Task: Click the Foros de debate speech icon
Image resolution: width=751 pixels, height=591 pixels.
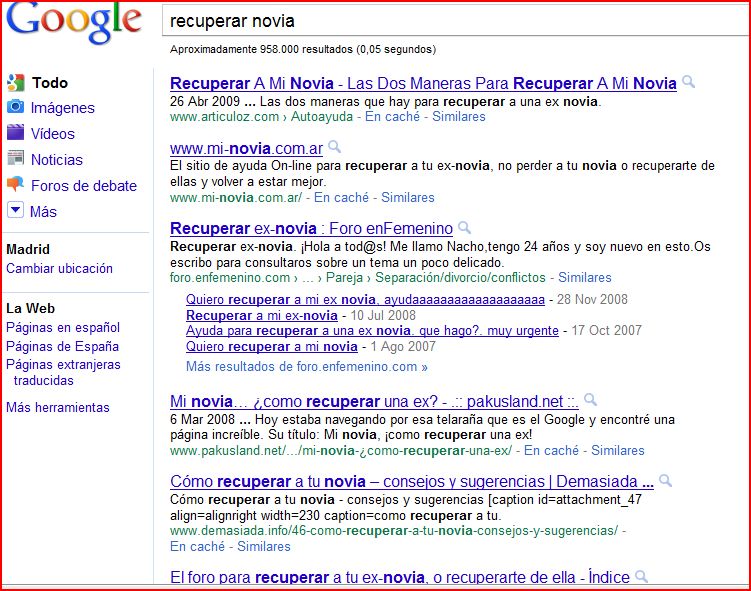Action: [15, 183]
